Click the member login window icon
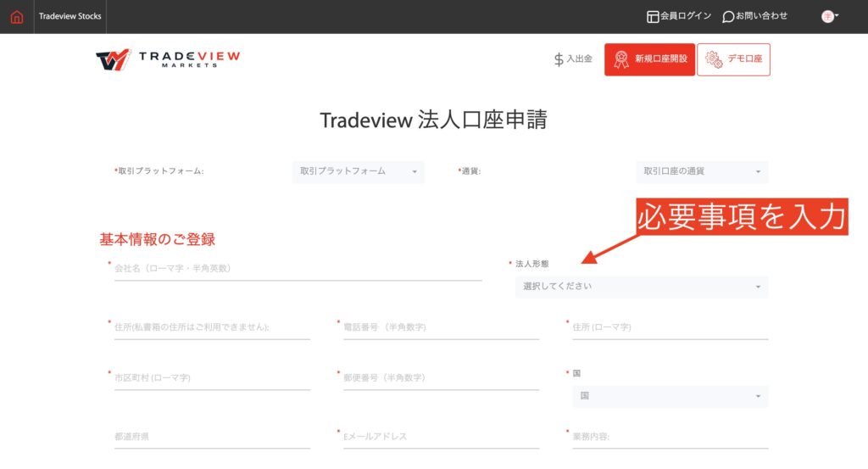 click(x=653, y=17)
